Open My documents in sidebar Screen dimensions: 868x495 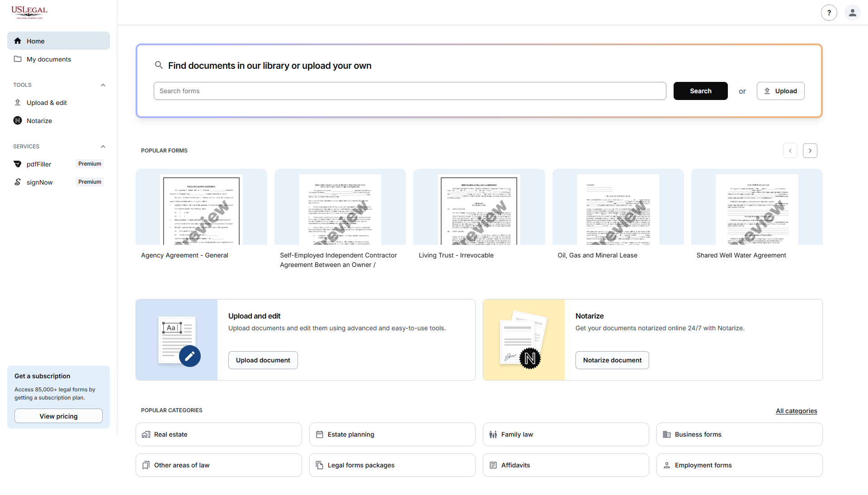[49, 59]
